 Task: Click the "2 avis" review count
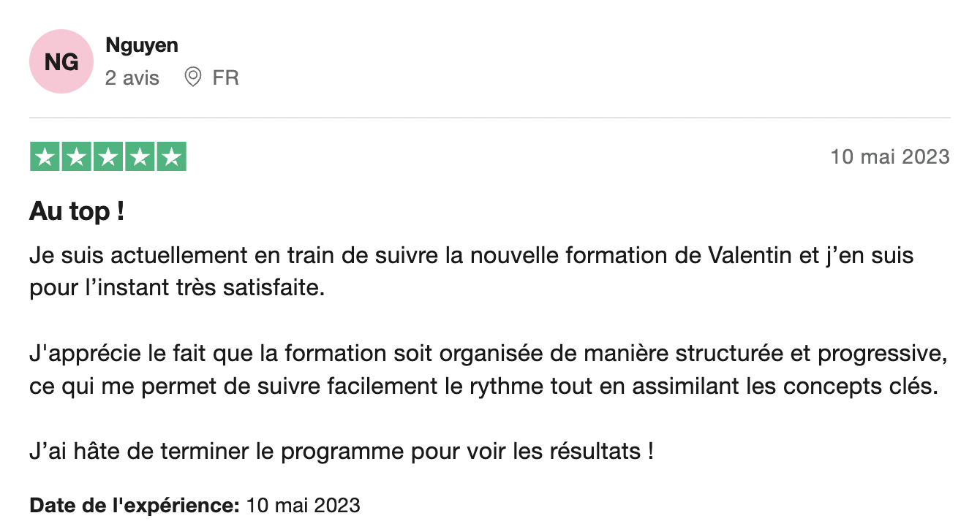132,77
